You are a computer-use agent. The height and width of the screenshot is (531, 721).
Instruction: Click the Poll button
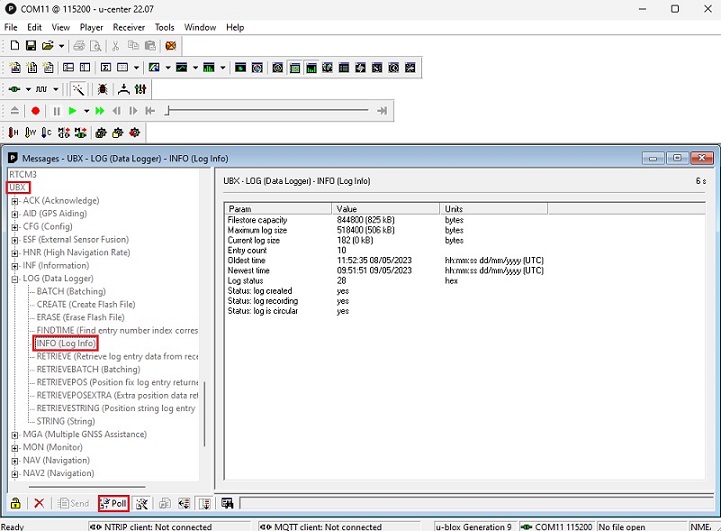[113, 503]
